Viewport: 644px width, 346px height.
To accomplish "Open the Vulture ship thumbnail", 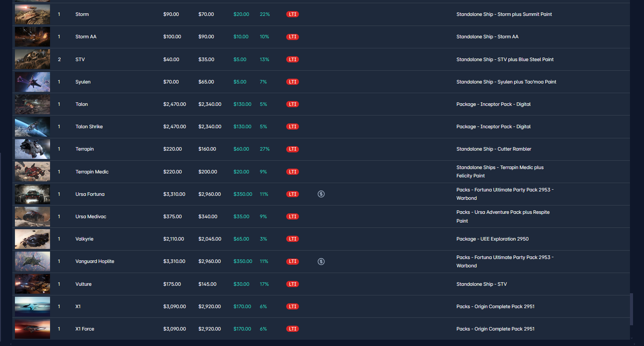I will pos(32,284).
